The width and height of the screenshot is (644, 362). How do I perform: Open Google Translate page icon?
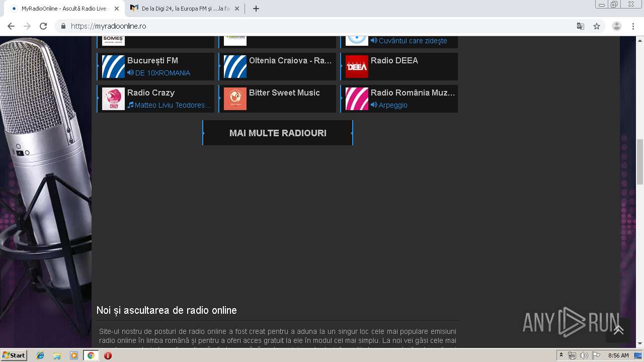tap(581, 26)
